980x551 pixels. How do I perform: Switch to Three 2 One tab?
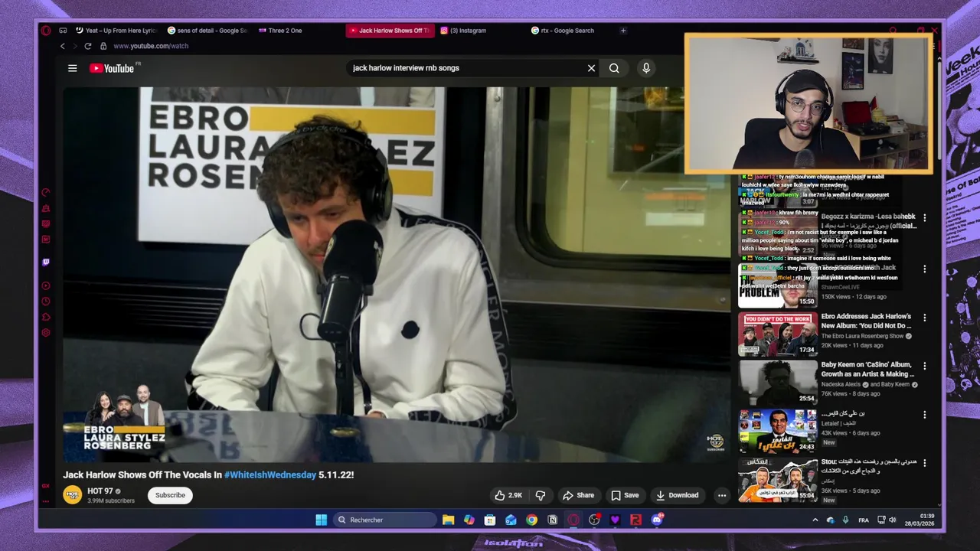click(280, 31)
